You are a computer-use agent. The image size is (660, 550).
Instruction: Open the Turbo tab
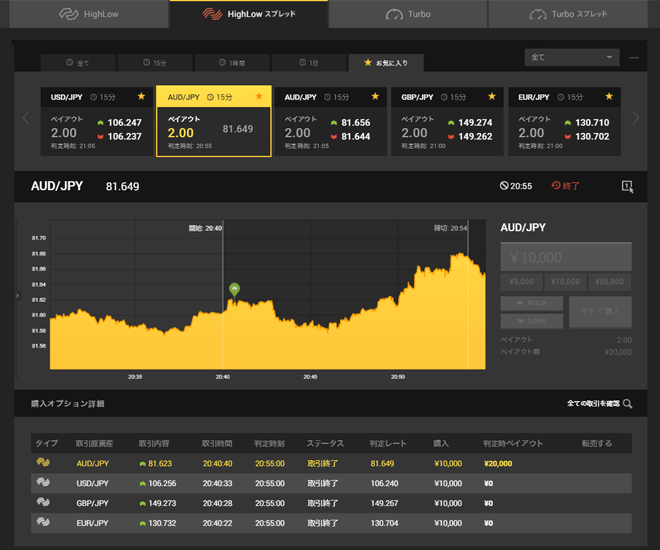coord(408,14)
